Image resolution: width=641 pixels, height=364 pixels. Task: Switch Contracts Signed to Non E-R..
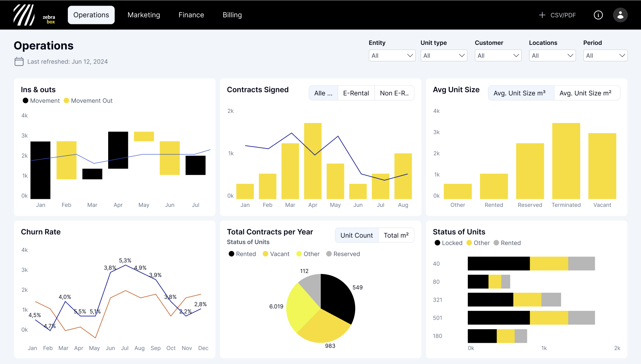click(394, 93)
